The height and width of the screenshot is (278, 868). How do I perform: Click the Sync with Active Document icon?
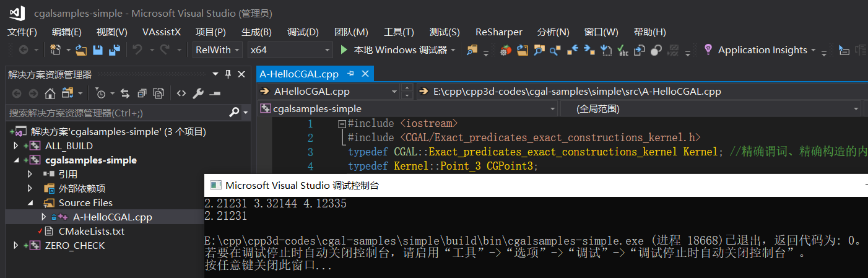point(124,93)
